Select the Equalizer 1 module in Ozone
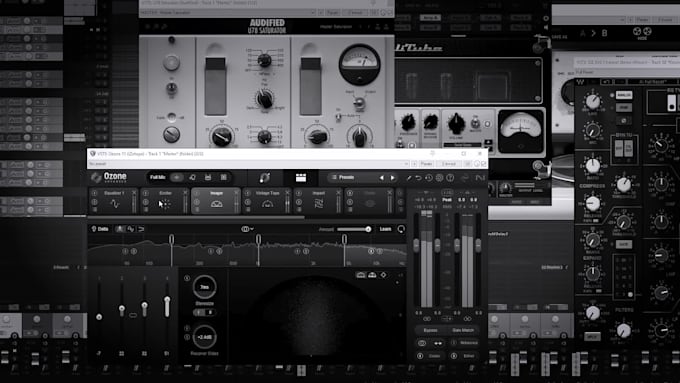 click(x=114, y=201)
